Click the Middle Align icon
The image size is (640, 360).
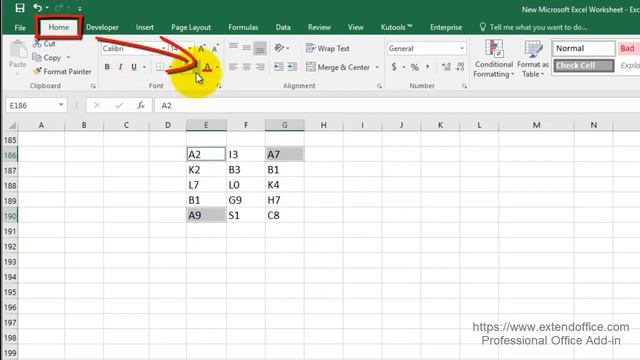pyautogui.click(x=247, y=48)
